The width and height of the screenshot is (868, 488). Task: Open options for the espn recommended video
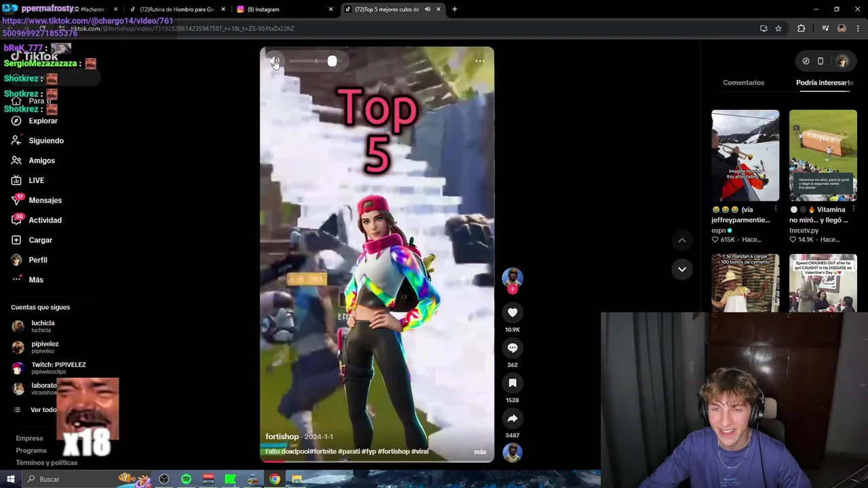click(776, 209)
